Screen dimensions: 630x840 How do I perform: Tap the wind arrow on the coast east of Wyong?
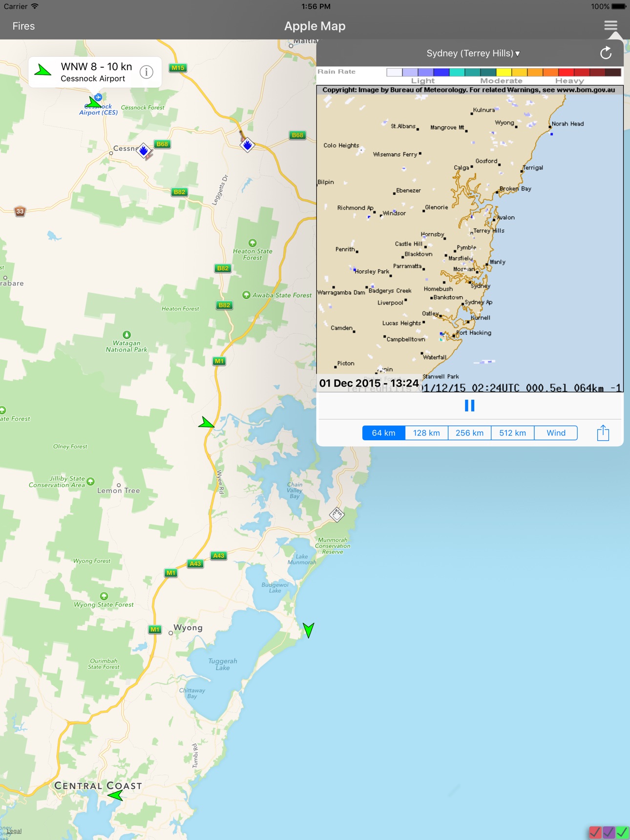(x=308, y=630)
